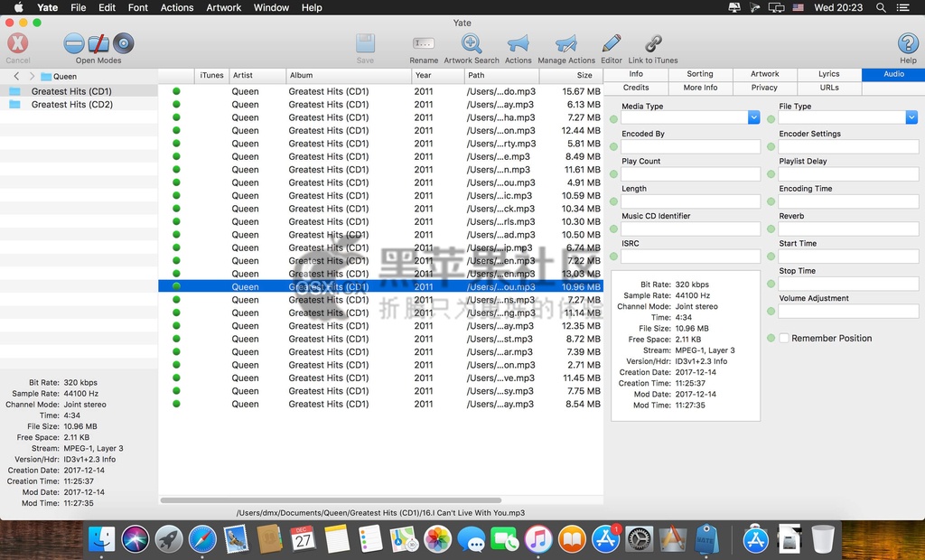Toggle the green dot beside File Type
Image resolution: width=925 pixels, height=560 pixels.
pyautogui.click(x=771, y=119)
